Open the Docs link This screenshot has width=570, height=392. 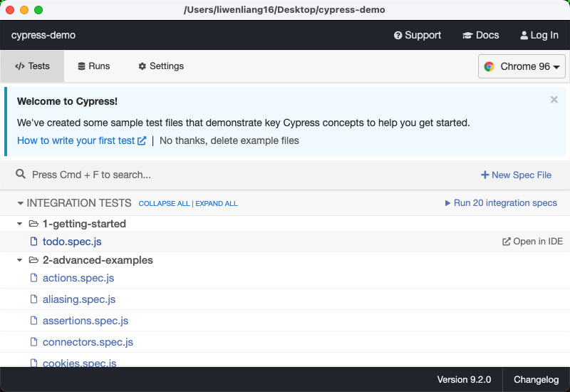click(480, 35)
